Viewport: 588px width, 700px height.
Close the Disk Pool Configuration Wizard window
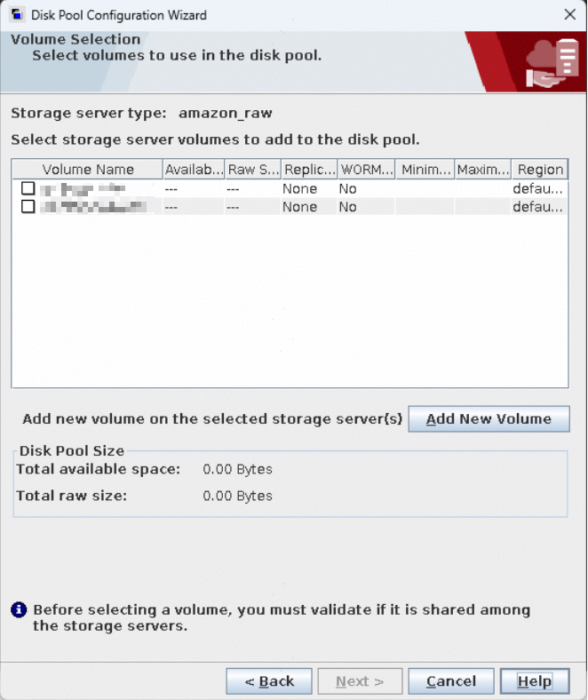pos(569,15)
